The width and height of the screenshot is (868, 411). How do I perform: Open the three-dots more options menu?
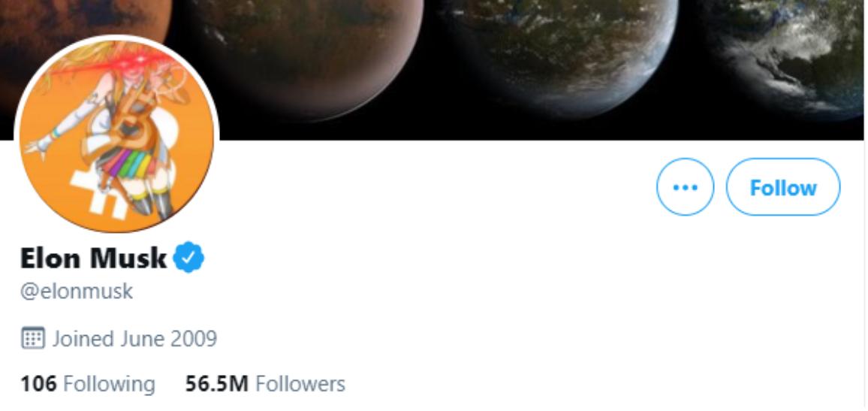click(x=686, y=187)
